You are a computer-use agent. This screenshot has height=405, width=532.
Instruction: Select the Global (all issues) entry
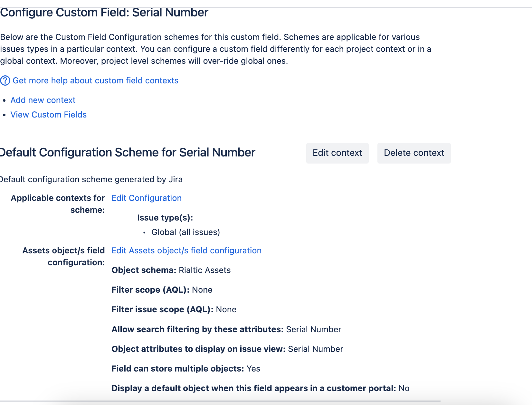[185, 232]
